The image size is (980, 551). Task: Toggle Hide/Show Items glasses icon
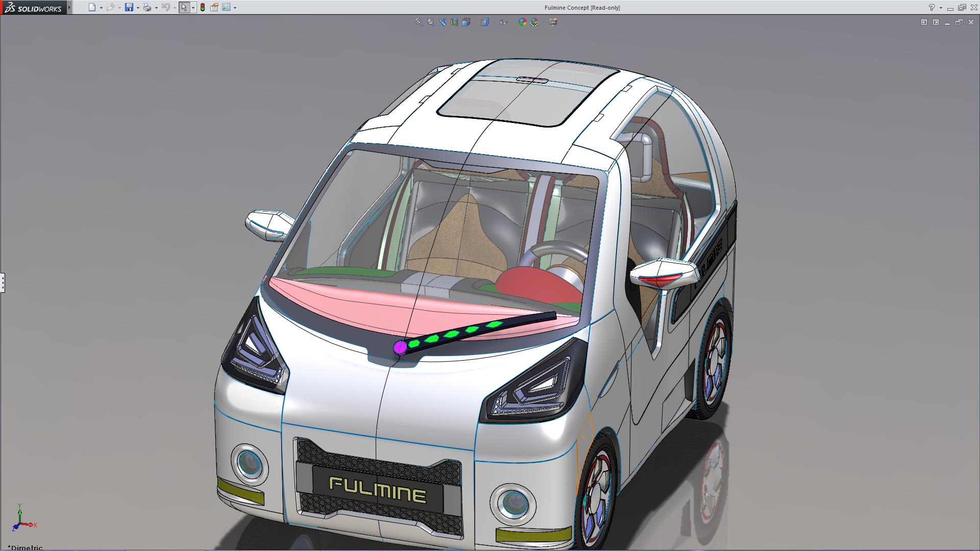[503, 22]
